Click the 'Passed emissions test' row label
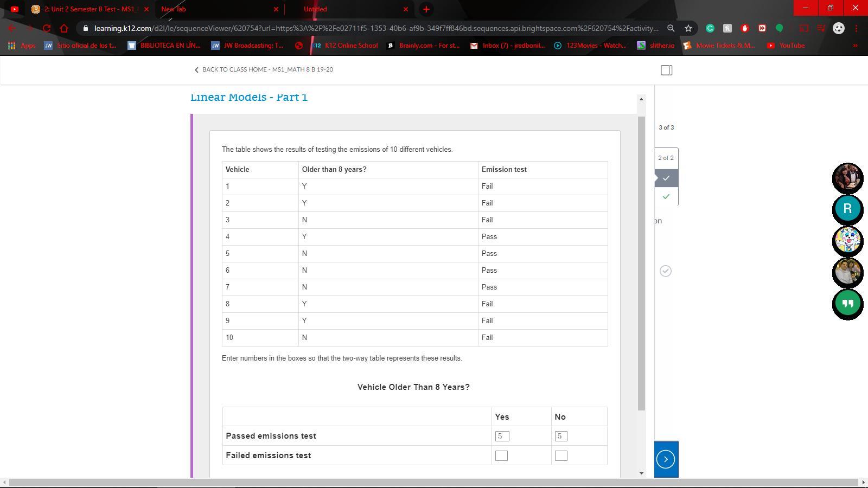Viewport: 868px width, 488px height. pyautogui.click(x=271, y=436)
